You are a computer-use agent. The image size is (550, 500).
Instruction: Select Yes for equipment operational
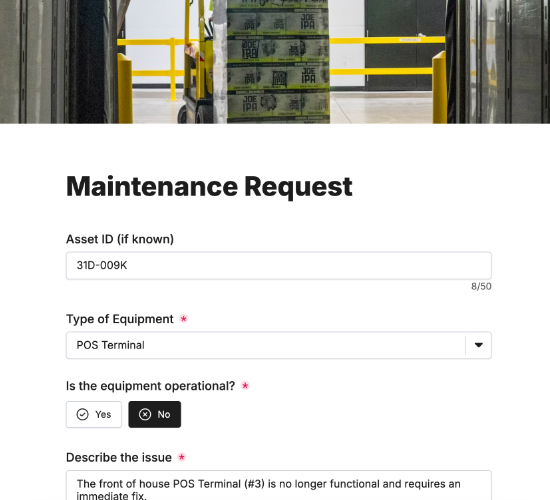pos(94,414)
